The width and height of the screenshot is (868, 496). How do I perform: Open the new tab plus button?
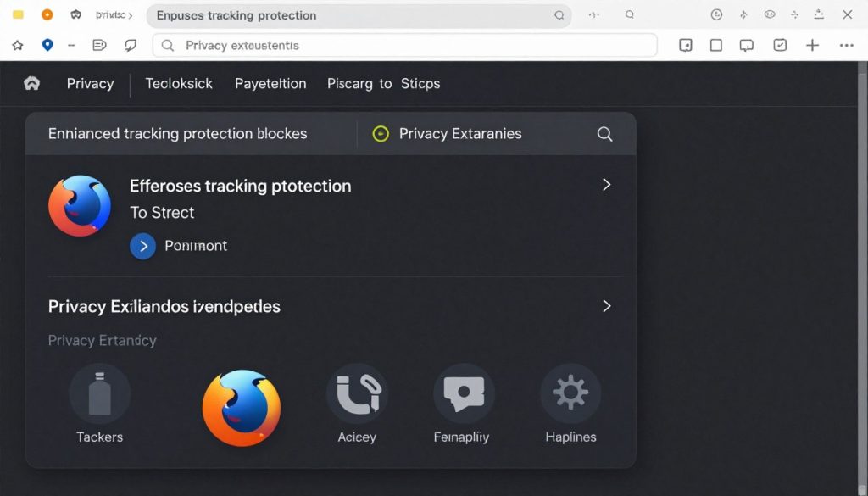(812, 45)
